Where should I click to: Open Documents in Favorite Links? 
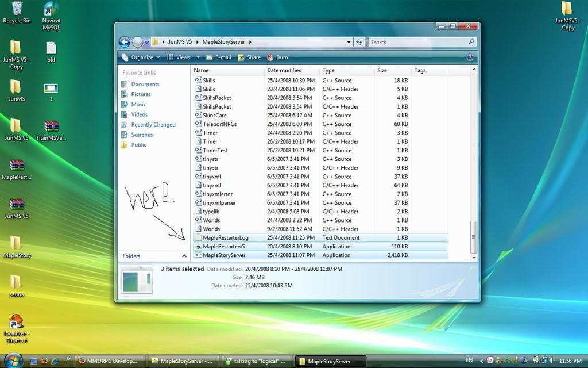click(145, 84)
